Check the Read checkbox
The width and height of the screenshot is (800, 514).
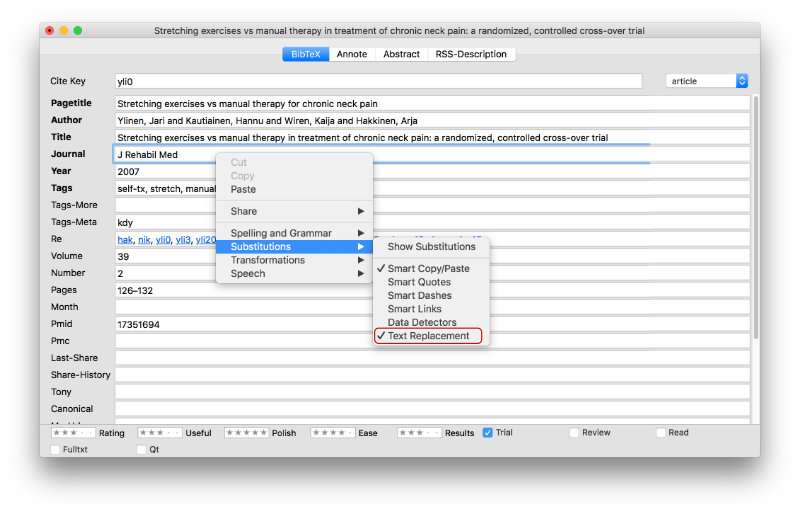coord(661,433)
